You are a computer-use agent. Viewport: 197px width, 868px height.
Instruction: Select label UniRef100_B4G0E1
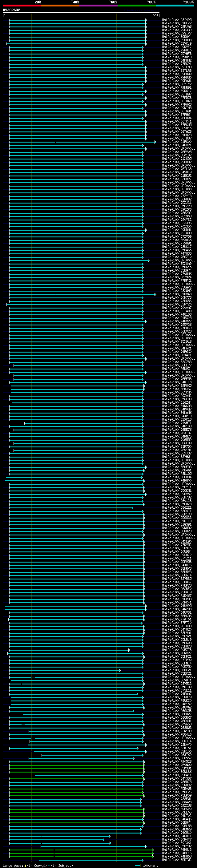click(x=177, y=836)
